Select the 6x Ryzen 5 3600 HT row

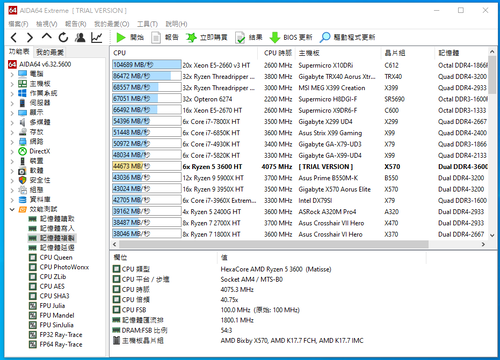pos(299,166)
